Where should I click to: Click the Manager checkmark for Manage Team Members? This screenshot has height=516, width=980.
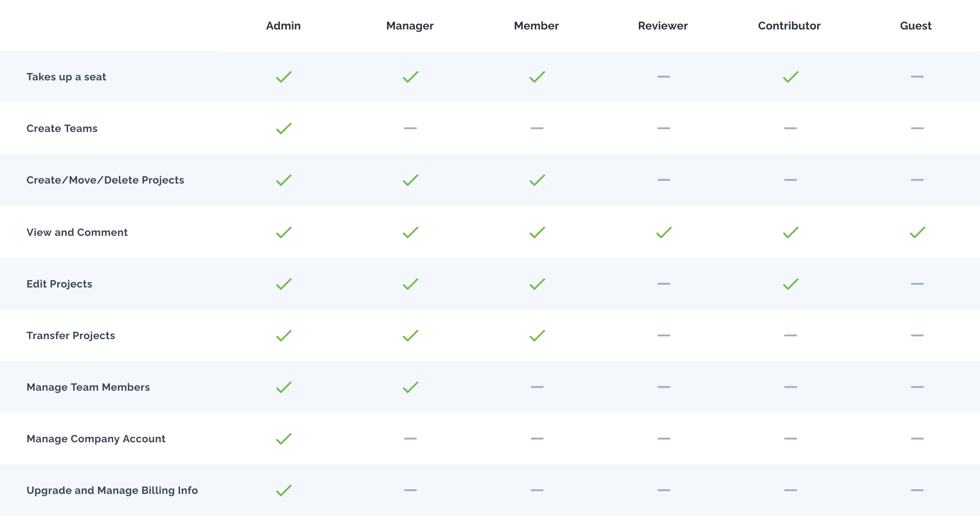click(410, 387)
